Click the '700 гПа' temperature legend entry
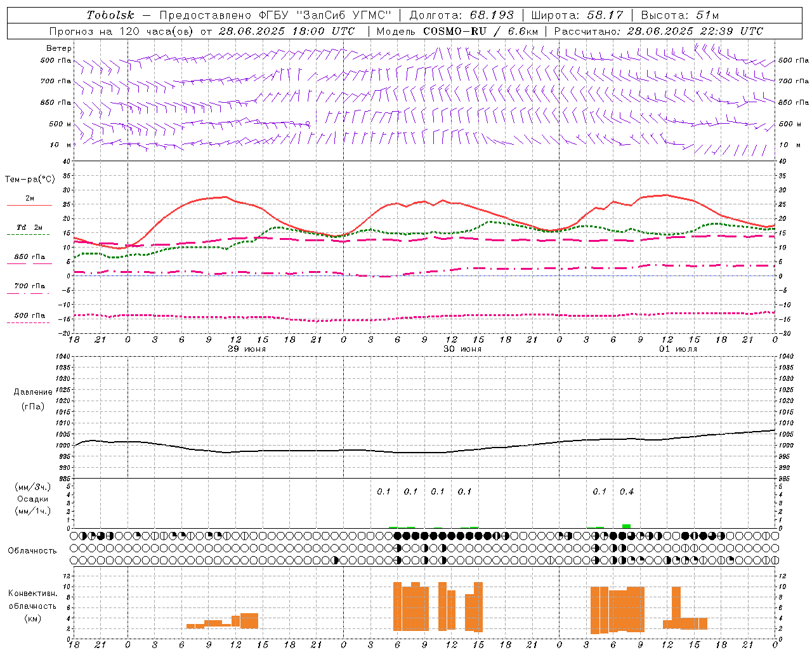Screen dimensions: 812x650 (x=30, y=289)
